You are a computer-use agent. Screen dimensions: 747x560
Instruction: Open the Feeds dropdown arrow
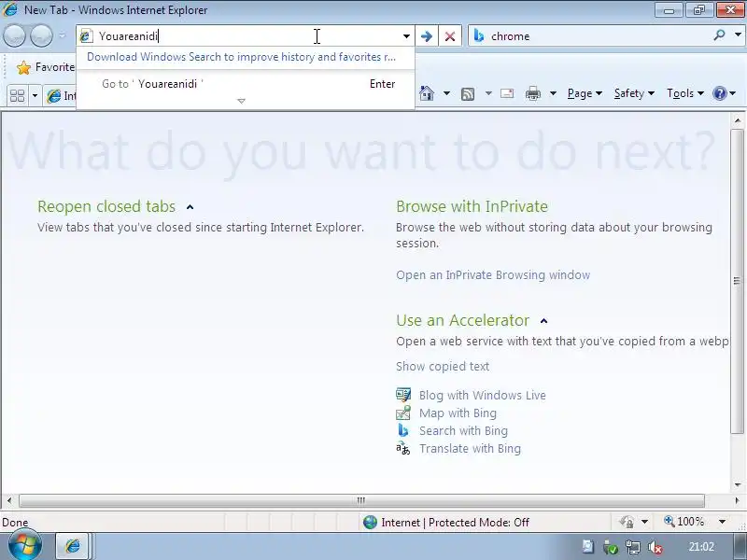click(x=488, y=93)
